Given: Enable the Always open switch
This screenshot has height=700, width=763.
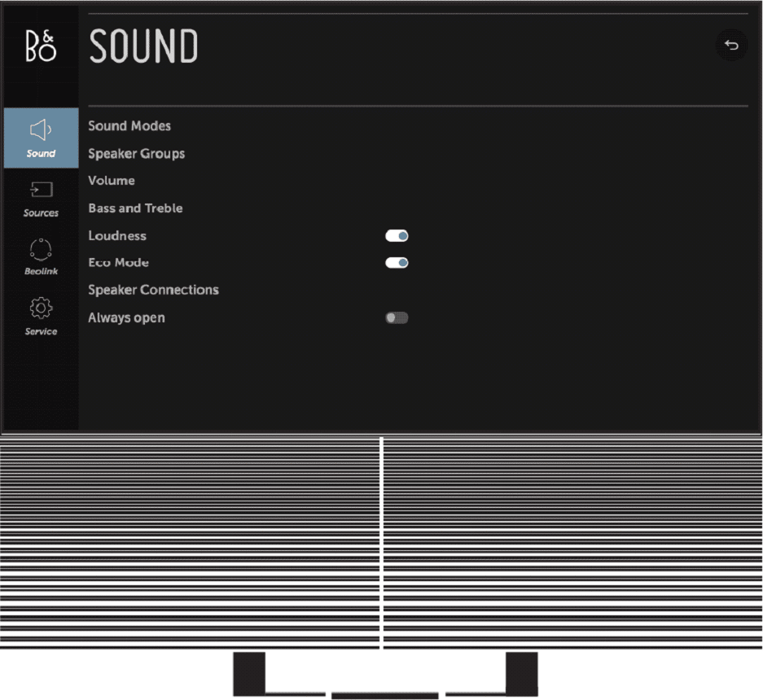Looking at the screenshot, I should click(397, 317).
